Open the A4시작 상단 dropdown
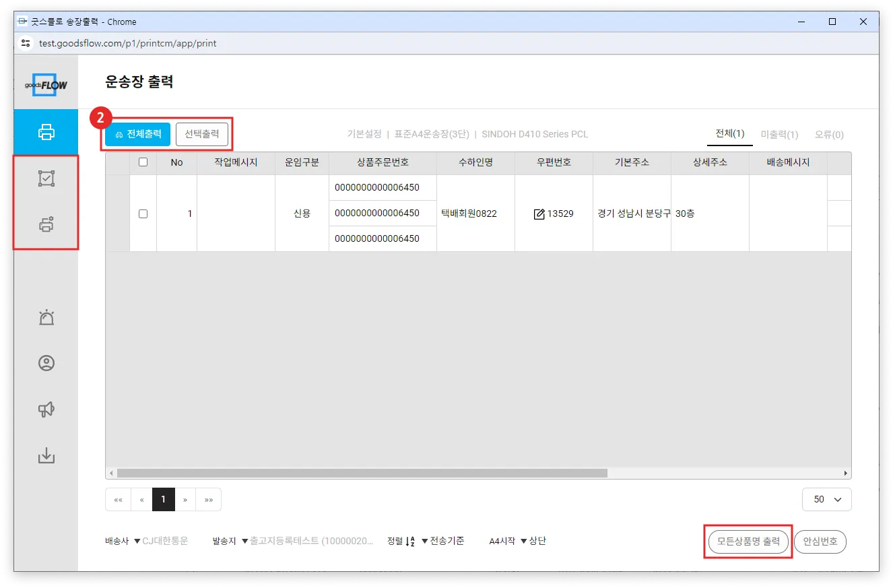The image size is (893, 588). coord(533,541)
